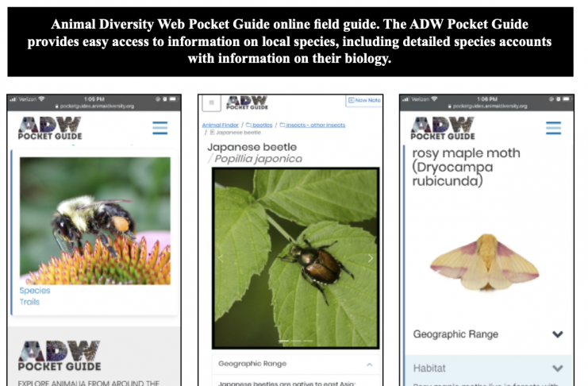Open the Species link under bumblebee photo

(35, 291)
